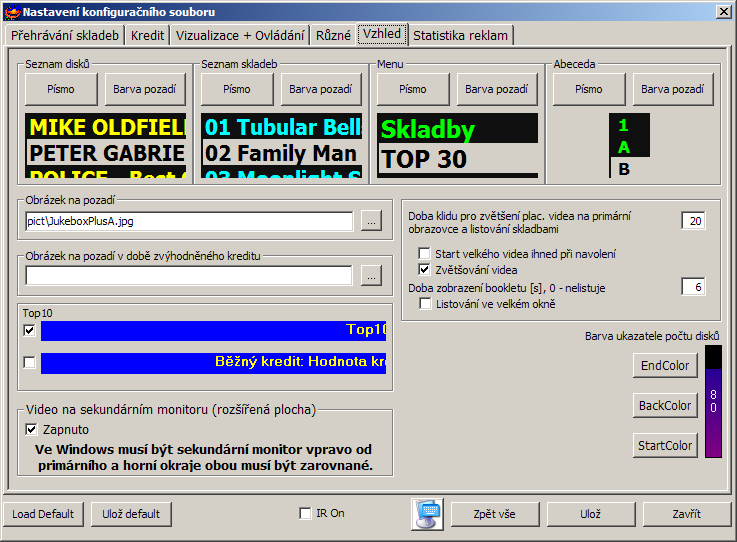Click 01 Tubular Bells track preview
Screen dimensions: 737x542
coord(282,127)
